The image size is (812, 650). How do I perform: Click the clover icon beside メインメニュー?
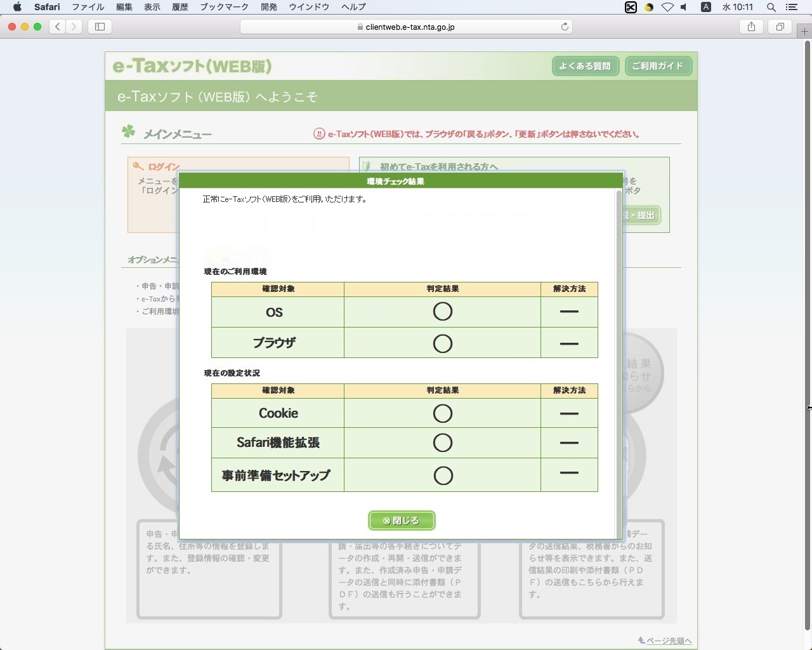coord(129,132)
